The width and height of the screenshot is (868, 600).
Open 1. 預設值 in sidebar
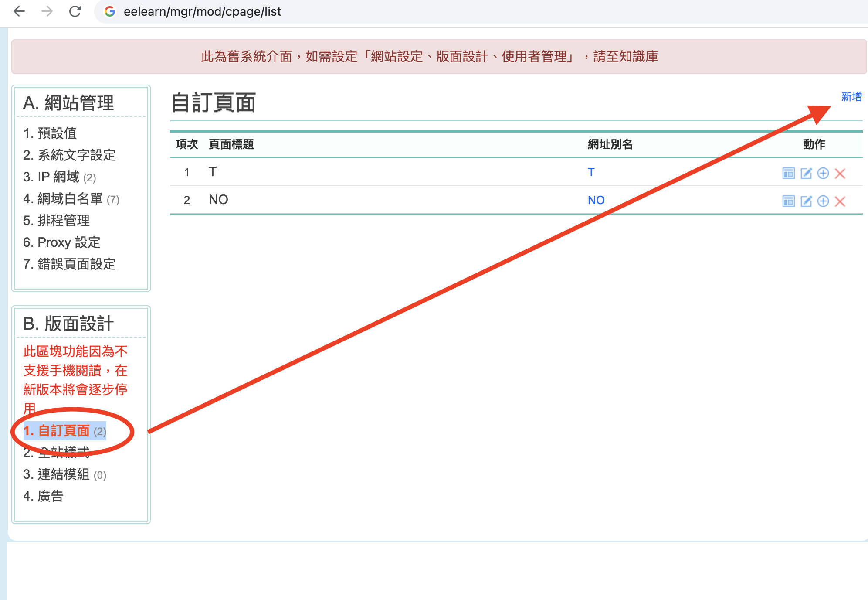[50, 133]
